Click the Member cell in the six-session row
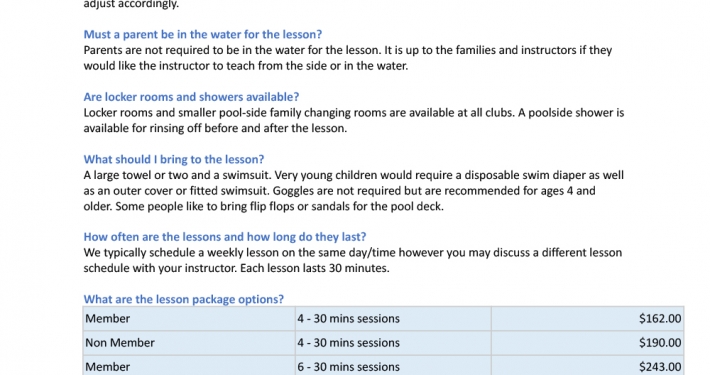The height and width of the screenshot is (375, 710). pos(189,366)
